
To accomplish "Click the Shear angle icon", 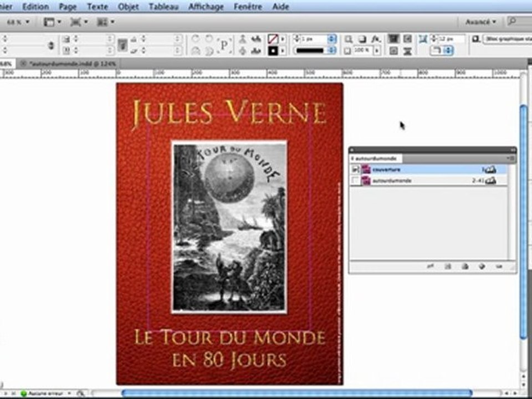I will point(134,51).
